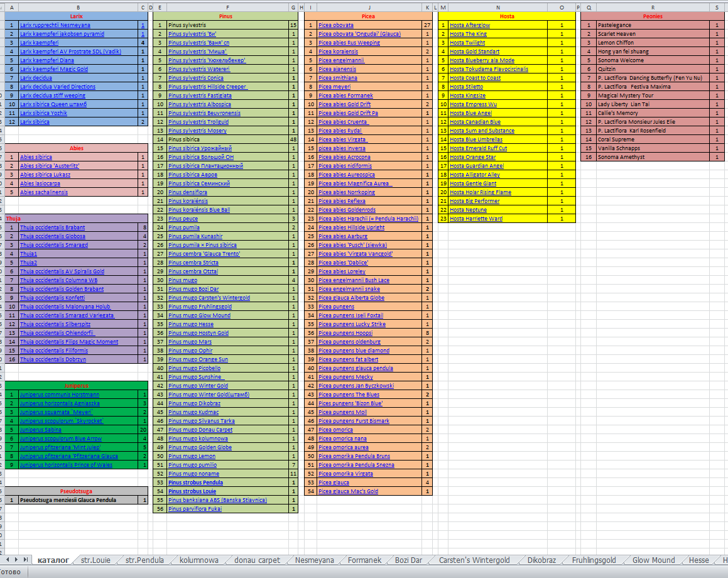Select the Pastelegance peony cell
The height and width of the screenshot is (578, 728).
coord(653,25)
